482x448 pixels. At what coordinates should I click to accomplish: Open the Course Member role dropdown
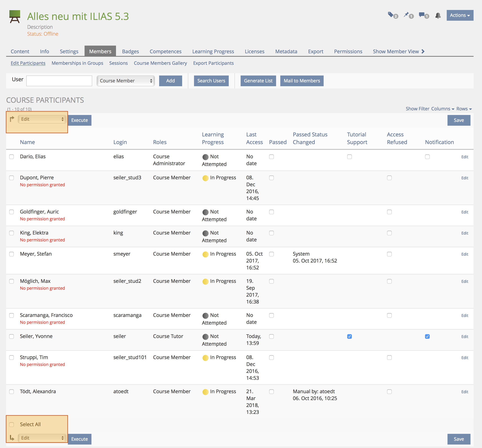126,81
